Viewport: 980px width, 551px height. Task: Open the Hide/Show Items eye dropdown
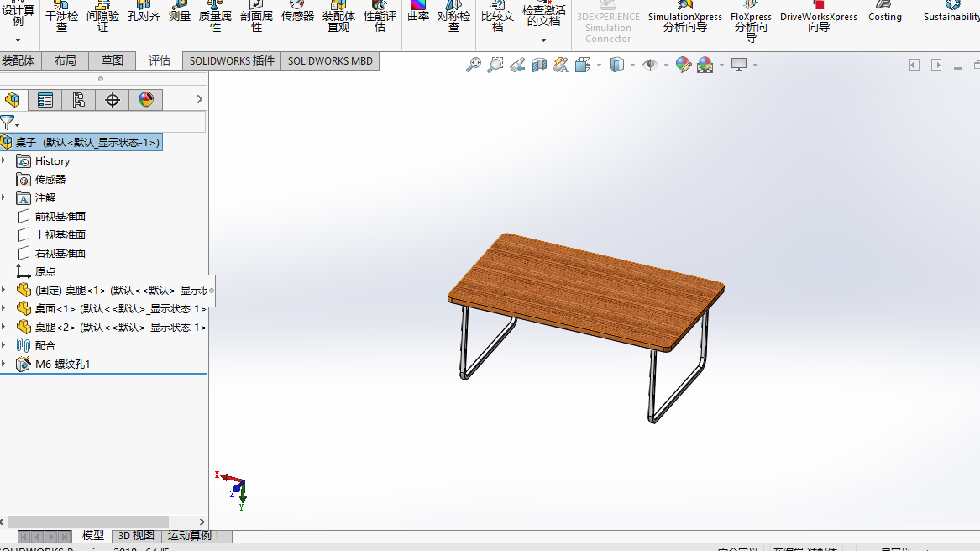tap(666, 65)
